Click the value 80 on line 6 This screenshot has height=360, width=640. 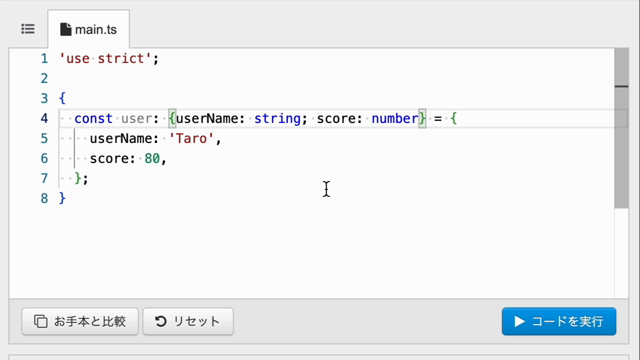pos(152,158)
